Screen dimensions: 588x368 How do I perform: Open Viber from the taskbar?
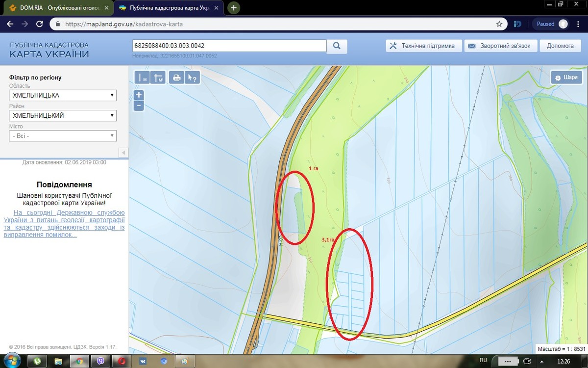coord(100,361)
